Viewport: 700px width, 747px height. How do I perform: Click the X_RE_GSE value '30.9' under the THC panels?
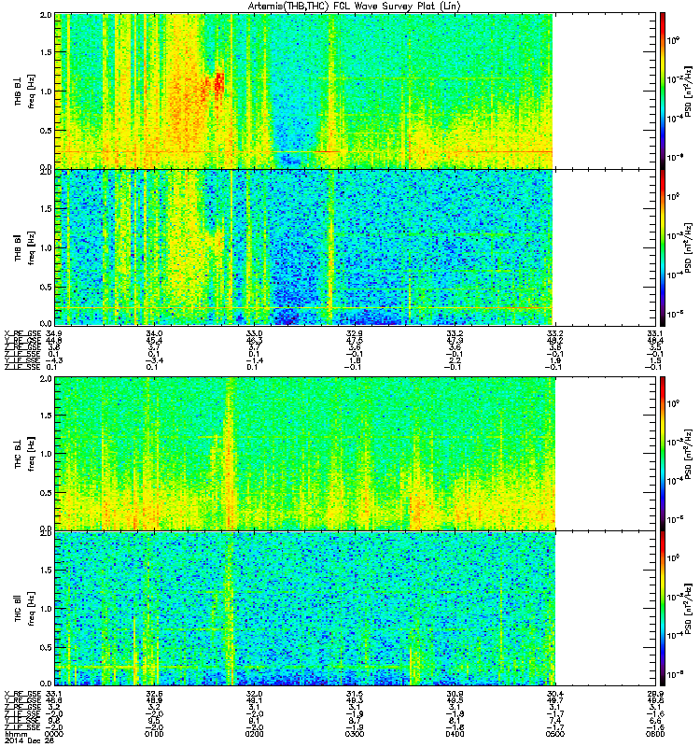pyautogui.click(x=455, y=694)
